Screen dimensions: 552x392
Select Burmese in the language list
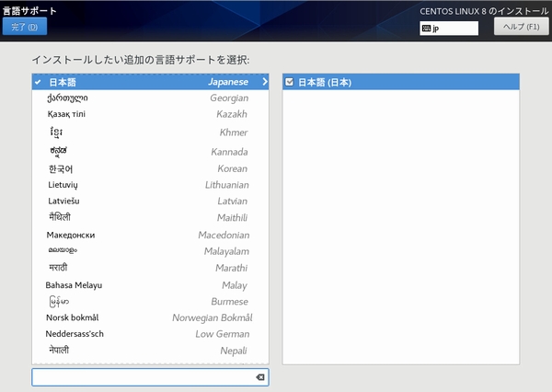(x=150, y=302)
